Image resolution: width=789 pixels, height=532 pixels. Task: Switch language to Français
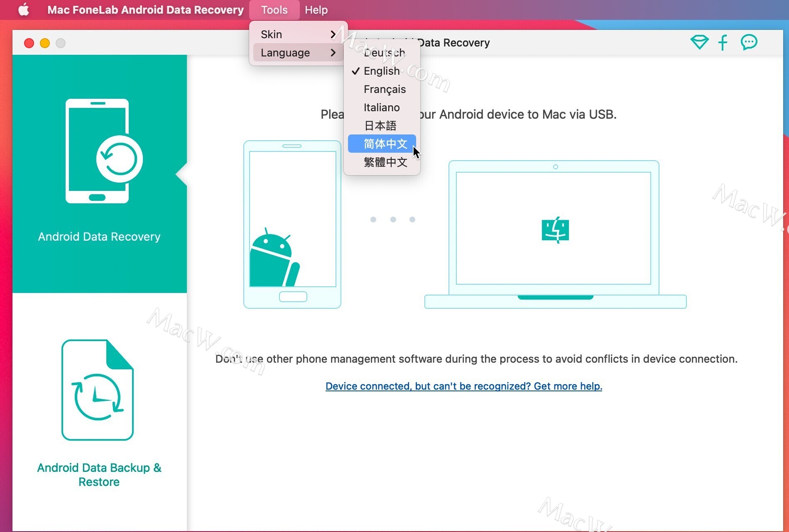[x=382, y=89]
